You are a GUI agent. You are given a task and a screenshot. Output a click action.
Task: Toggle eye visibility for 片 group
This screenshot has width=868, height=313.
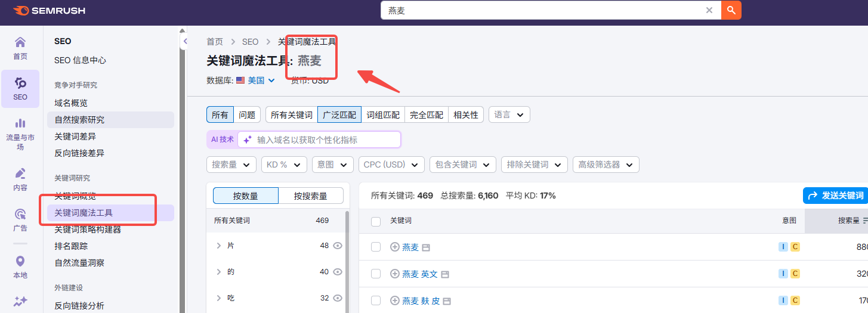coord(338,246)
